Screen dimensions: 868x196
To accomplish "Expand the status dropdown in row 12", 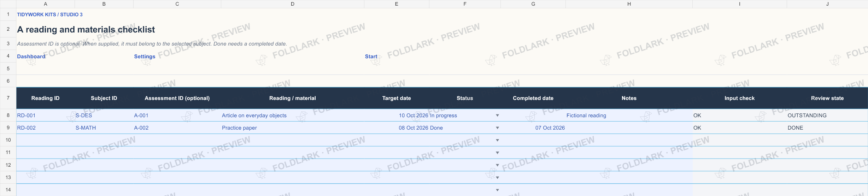I will coord(497,165).
